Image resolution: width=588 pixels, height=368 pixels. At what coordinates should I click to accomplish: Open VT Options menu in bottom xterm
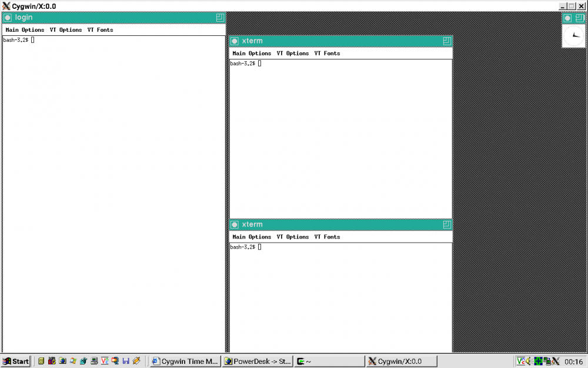point(292,237)
